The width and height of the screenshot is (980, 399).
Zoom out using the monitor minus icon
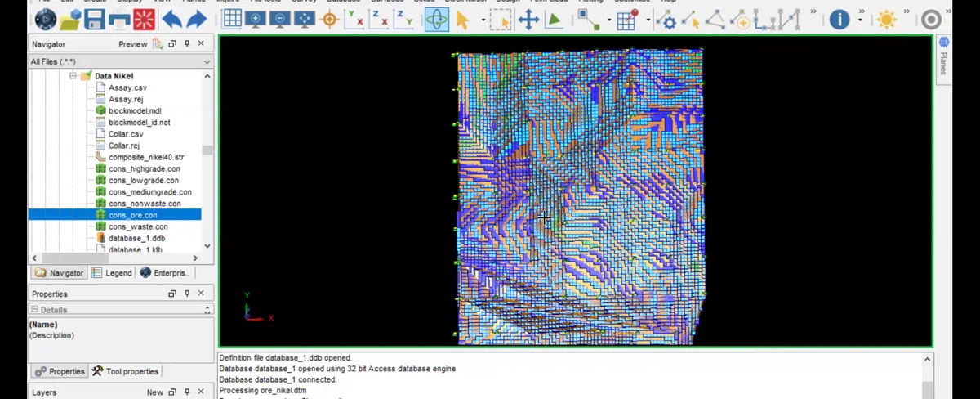pos(280,19)
